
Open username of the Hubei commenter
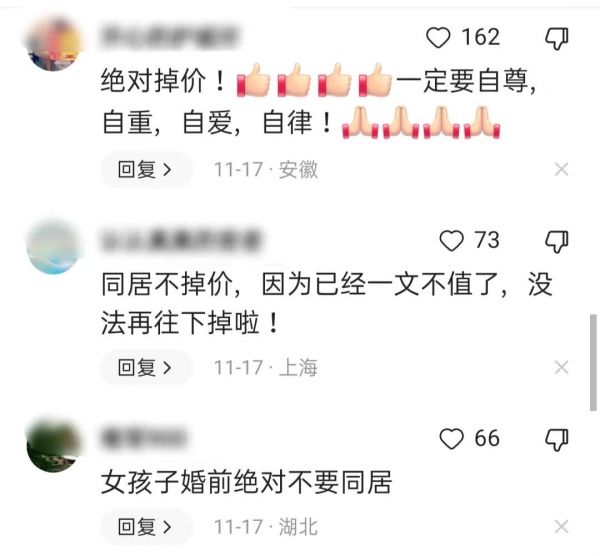pos(144,438)
